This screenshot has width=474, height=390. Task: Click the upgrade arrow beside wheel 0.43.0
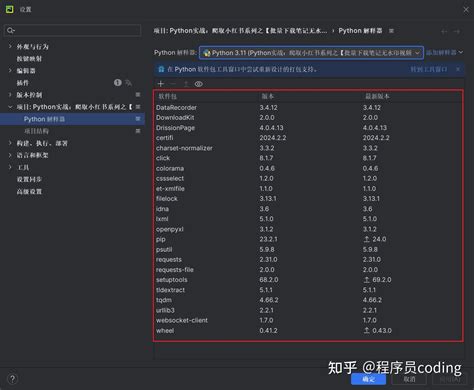[367, 330]
